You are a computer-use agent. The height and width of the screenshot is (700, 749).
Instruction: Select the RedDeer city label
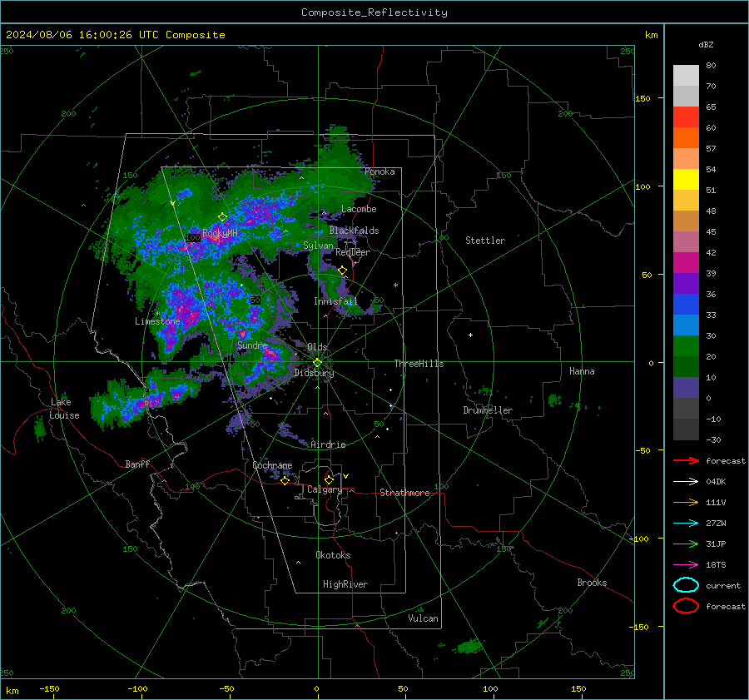pos(353,252)
